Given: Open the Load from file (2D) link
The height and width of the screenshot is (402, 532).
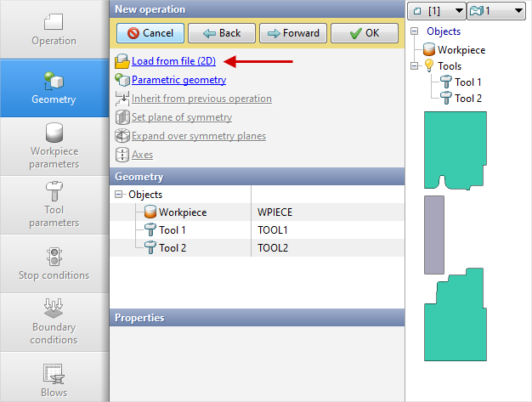Looking at the screenshot, I should [173, 61].
